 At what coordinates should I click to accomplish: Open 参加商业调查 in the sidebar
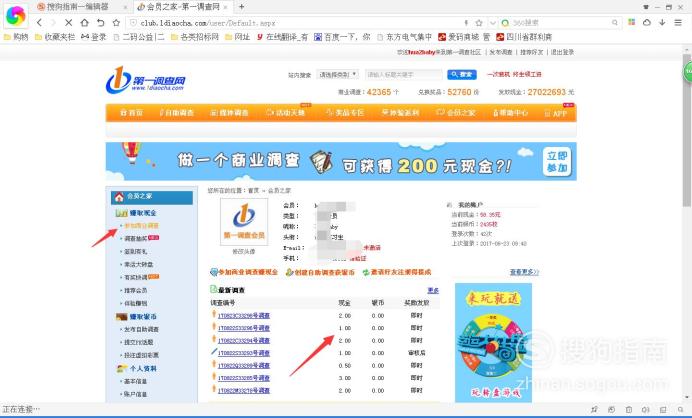(x=141, y=226)
